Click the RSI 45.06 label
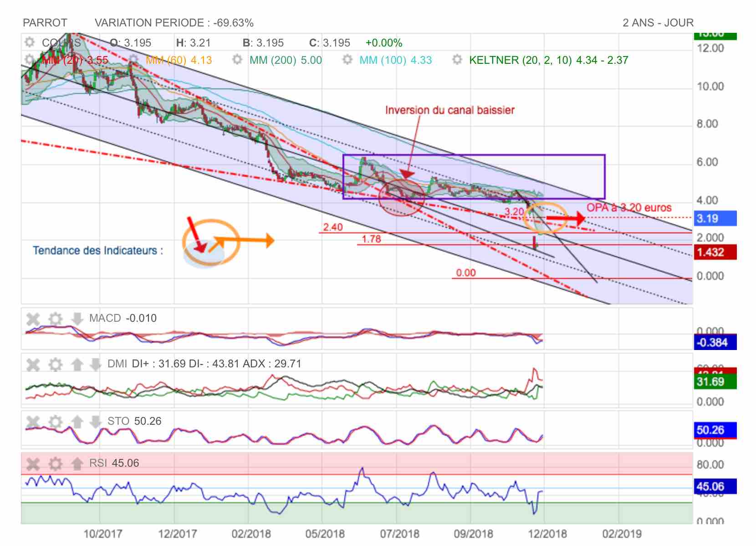This screenshot has height=546, width=756. pos(114,463)
